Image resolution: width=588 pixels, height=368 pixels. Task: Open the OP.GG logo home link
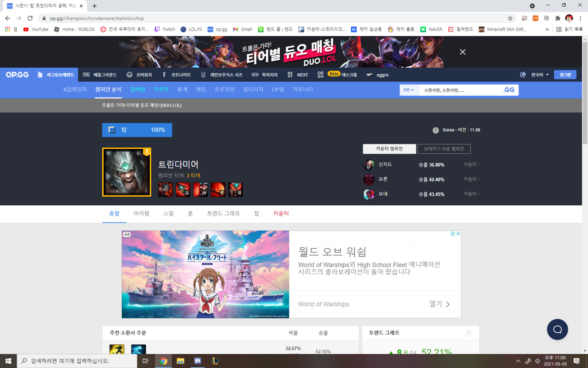(17, 75)
